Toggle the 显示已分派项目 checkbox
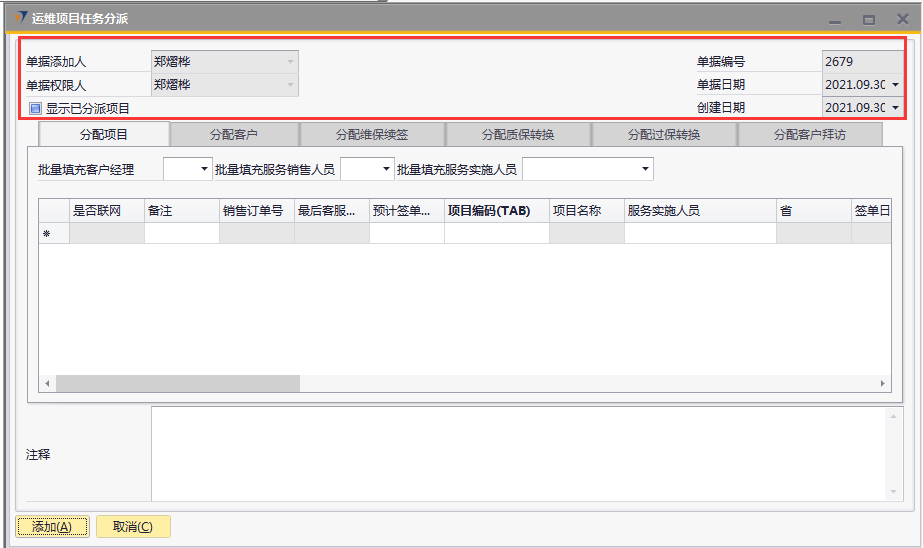 [36, 108]
